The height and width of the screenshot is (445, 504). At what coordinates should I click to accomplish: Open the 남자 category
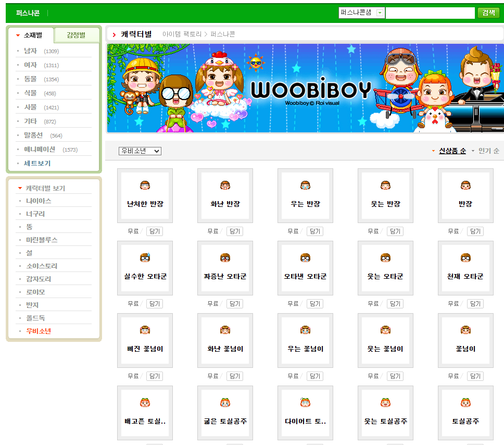[31, 51]
